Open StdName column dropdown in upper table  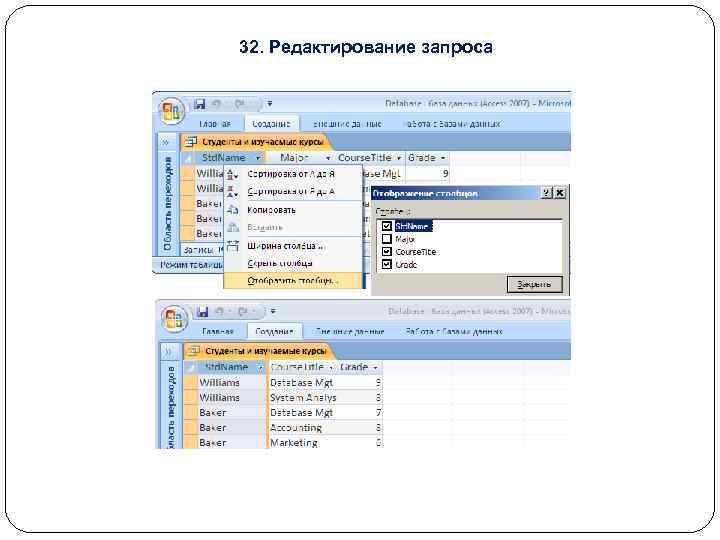point(258,158)
